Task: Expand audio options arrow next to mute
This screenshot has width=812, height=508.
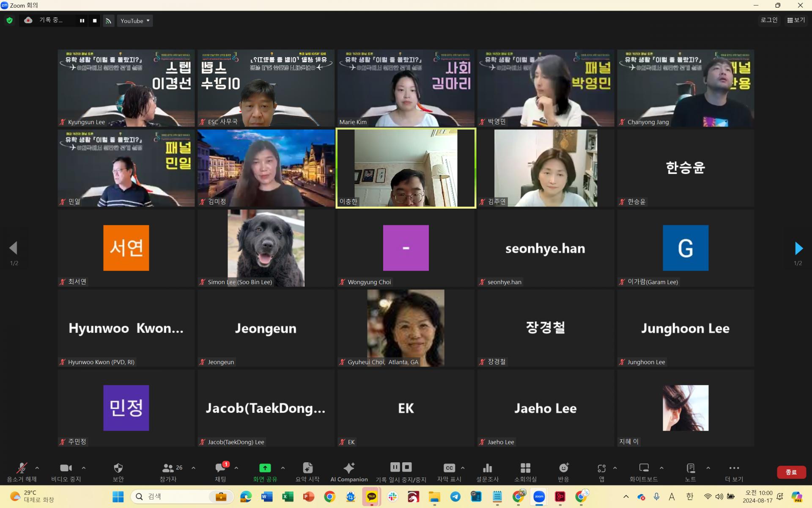Action: pyautogui.click(x=37, y=468)
